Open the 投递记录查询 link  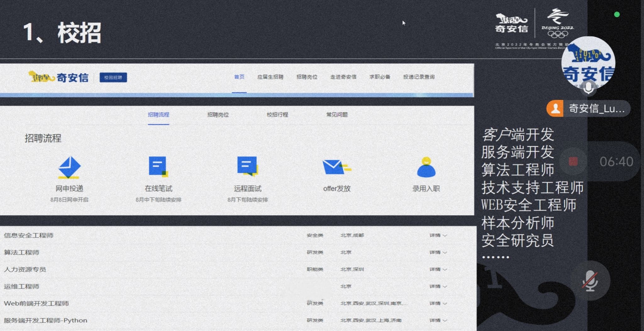pos(419,77)
